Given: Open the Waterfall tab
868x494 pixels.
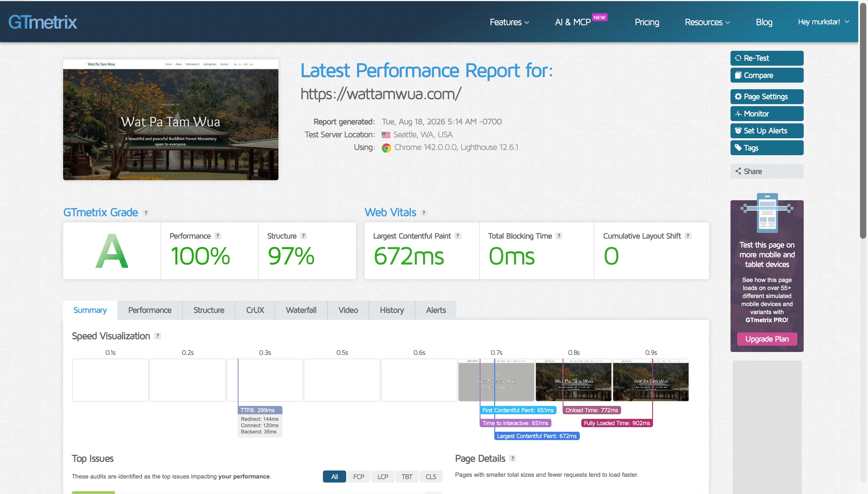Looking at the screenshot, I should (301, 310).
